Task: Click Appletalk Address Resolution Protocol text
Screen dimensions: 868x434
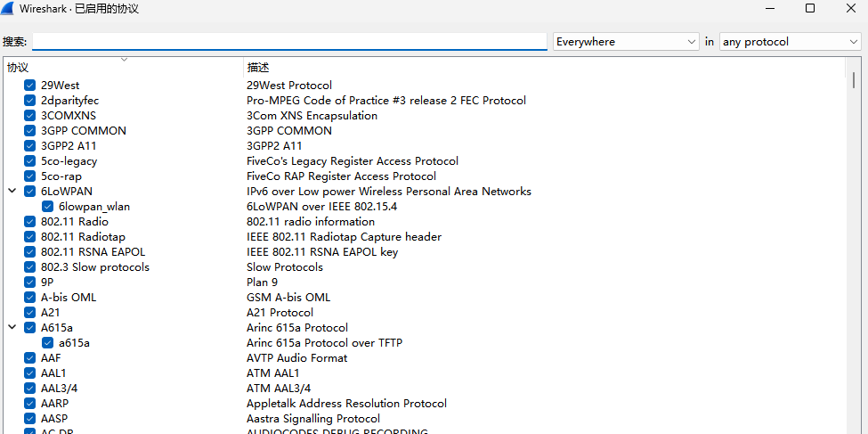Action: [x=346, y=404]
